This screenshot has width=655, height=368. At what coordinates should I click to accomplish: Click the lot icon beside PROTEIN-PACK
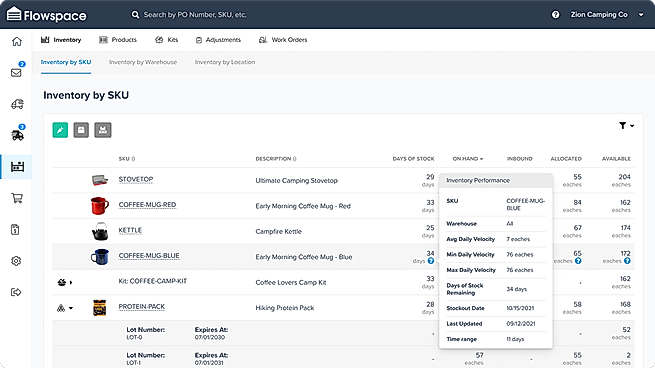click(x=61, y=308)
